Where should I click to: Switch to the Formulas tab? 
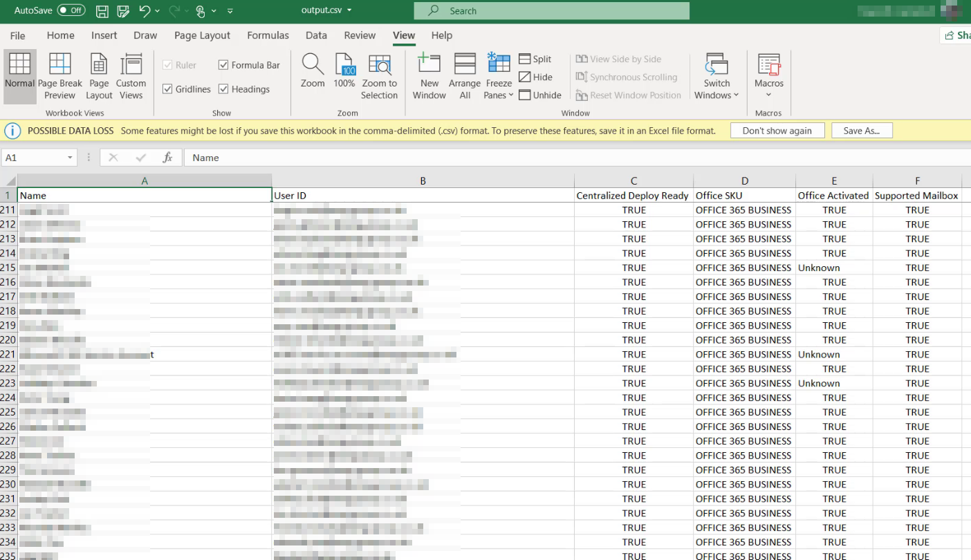point(268,35)
